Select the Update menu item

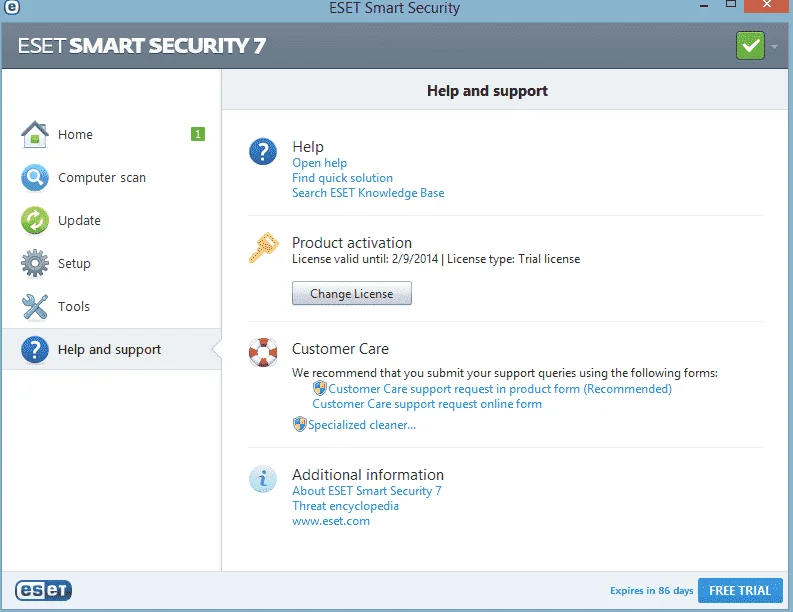click(x=112, y=221)
